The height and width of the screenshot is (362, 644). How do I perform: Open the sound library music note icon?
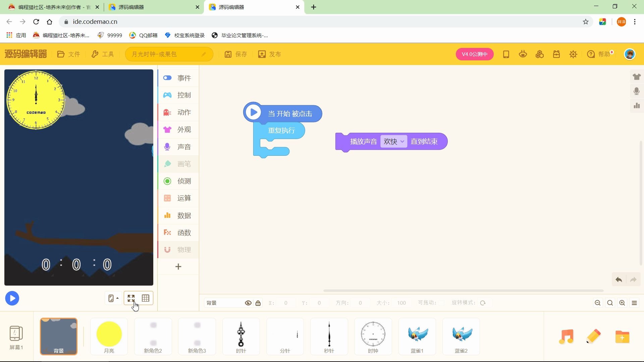pos(566,337)
